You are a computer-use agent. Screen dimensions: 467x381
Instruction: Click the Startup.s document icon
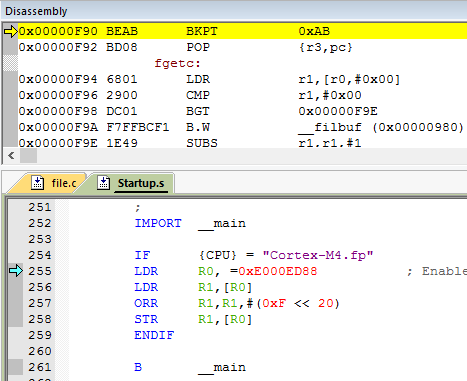pyautogui.click(x=103, y=183)
